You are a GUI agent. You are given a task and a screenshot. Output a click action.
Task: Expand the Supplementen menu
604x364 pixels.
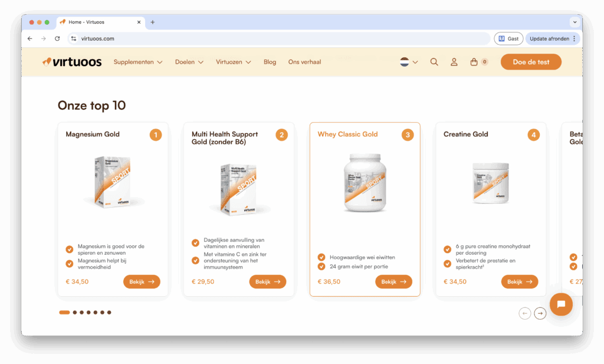pos(138,62)
